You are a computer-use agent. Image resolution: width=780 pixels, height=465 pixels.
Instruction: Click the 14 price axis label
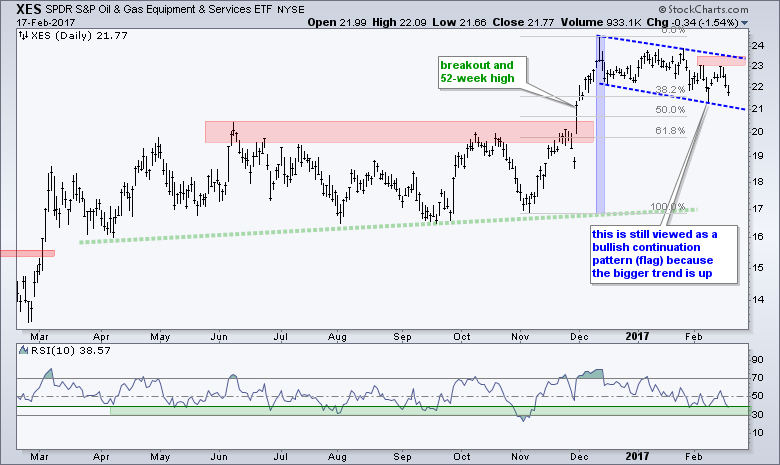(758, 299)
